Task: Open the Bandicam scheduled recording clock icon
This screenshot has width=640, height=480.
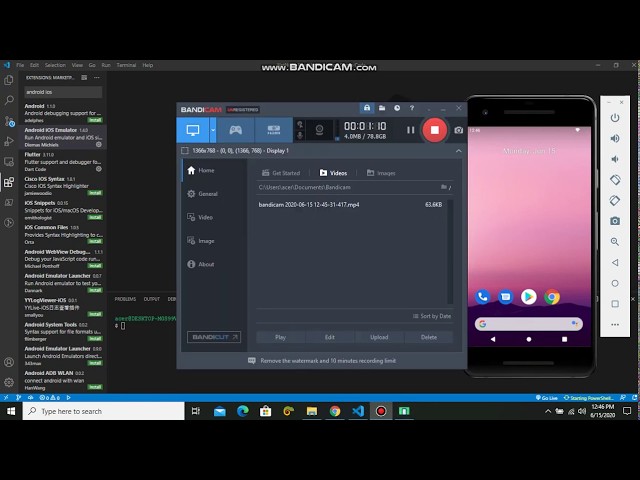Action: pos(397,108)
